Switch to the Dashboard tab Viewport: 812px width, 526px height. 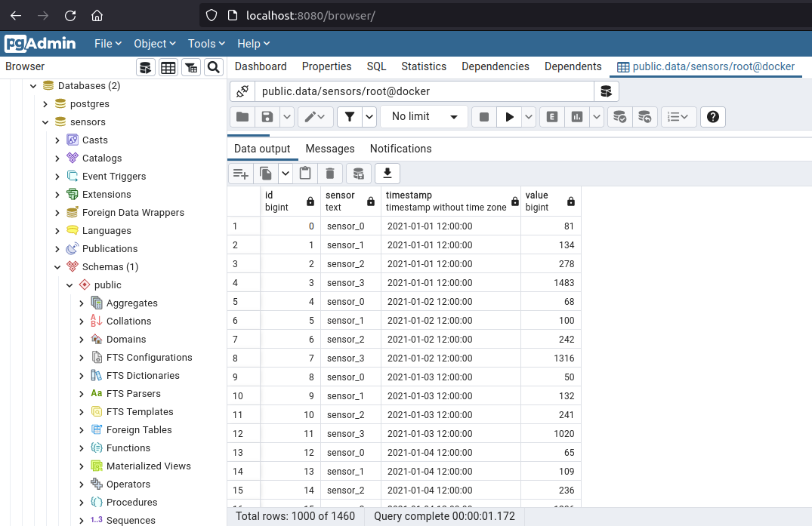pyautogui.click(x=261, y=66)
